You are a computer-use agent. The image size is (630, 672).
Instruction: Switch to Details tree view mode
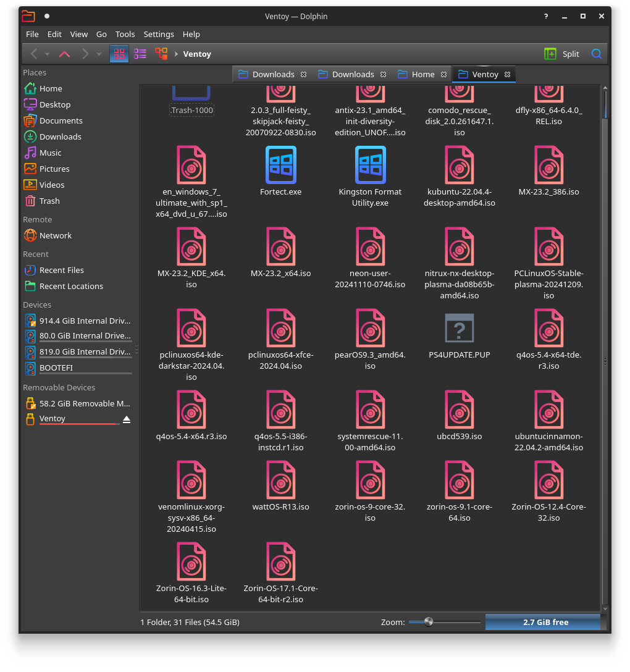(x=161, y=54)
